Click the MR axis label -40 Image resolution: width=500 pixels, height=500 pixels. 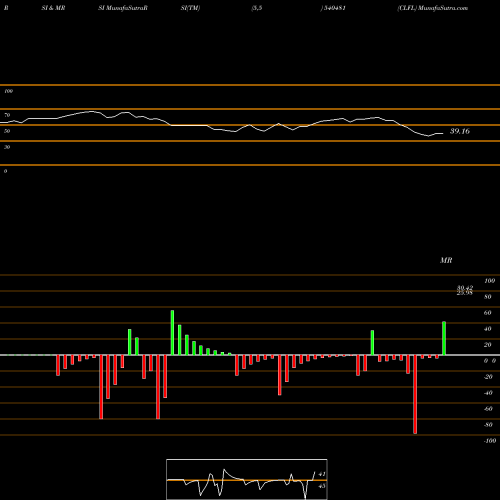pyautogui.click(x=488, y=393)
